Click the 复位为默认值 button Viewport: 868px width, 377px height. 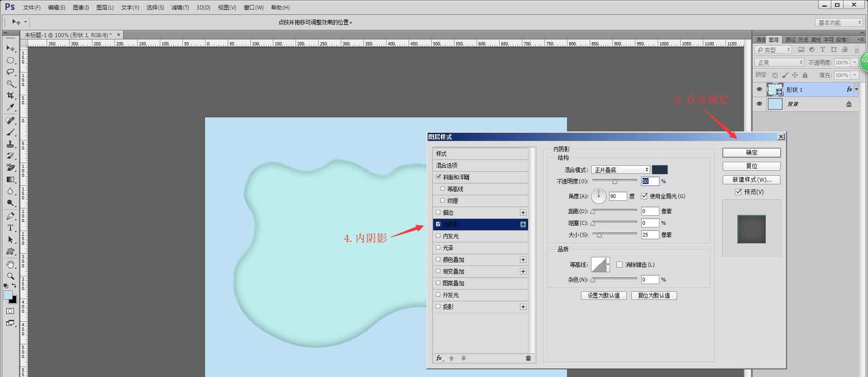[x=654, y=295]
